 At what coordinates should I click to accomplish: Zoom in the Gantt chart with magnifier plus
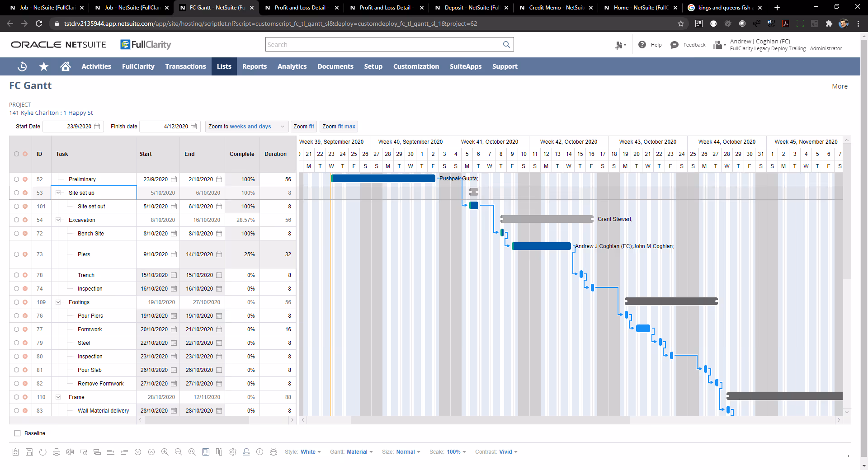[x=165, y=452]
